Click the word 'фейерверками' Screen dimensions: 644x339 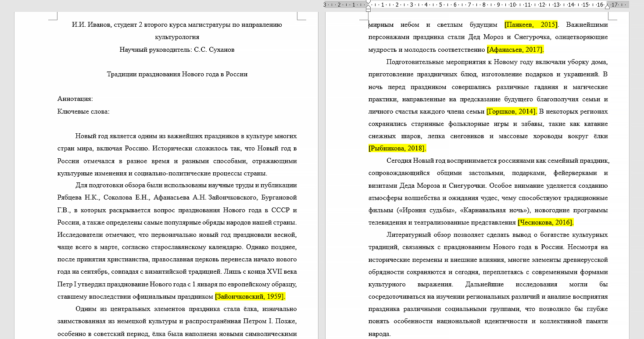(x=576, y=173)
